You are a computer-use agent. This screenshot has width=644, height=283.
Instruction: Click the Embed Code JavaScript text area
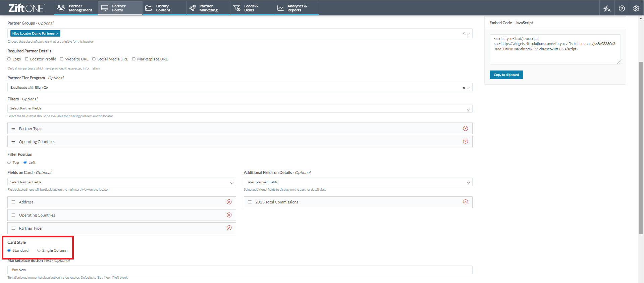pyautogui.click(x=555, y=49)
